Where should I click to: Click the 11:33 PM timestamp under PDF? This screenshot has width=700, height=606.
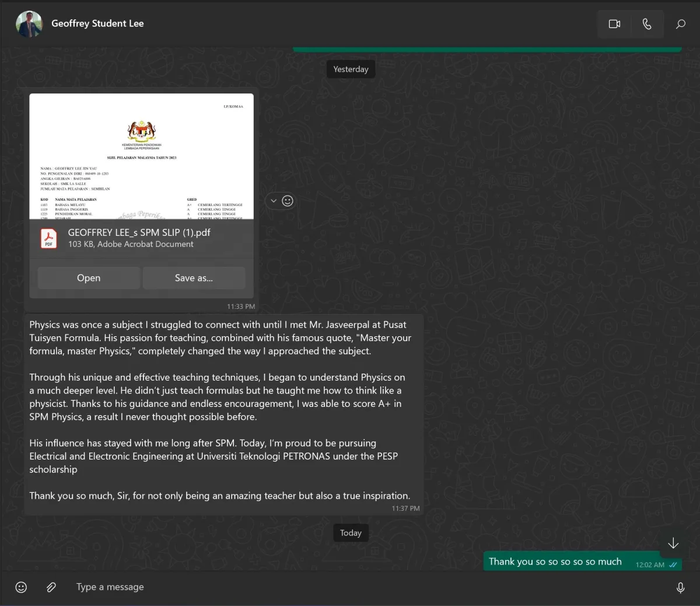click(241, 307)
